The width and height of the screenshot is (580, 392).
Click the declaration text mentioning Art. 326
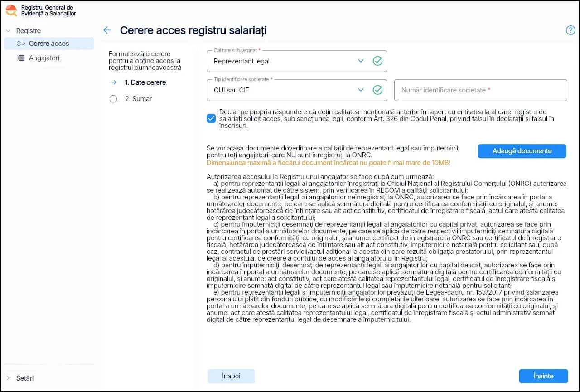click(x=387, y=119)
